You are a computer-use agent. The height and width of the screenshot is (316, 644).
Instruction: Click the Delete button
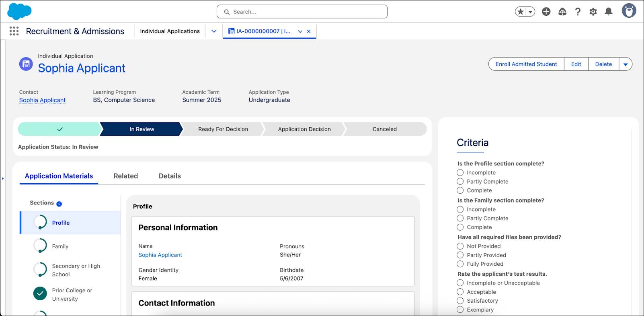[x=603, y=64]
